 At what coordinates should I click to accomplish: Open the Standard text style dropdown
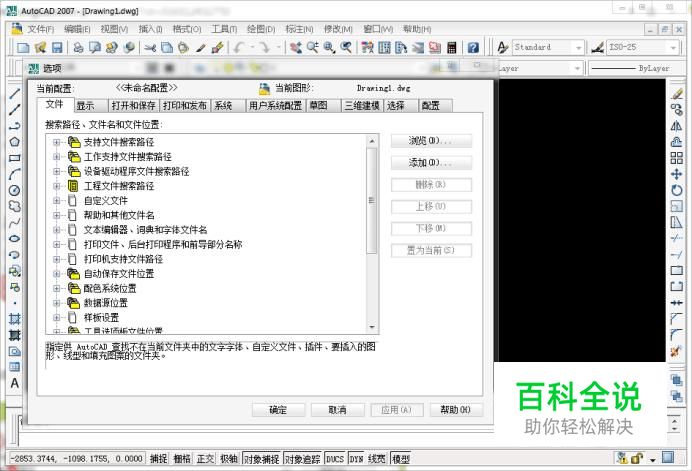pos(578,47)
